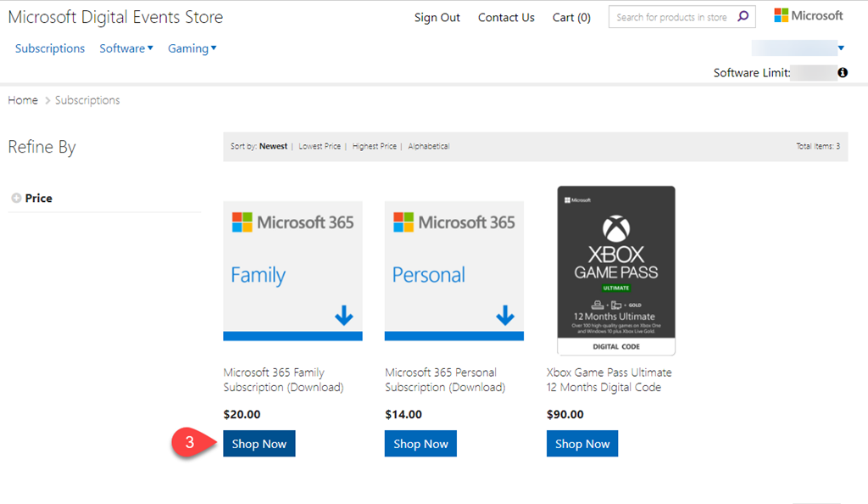Sort by Lowest Price

tap(320, 146)
